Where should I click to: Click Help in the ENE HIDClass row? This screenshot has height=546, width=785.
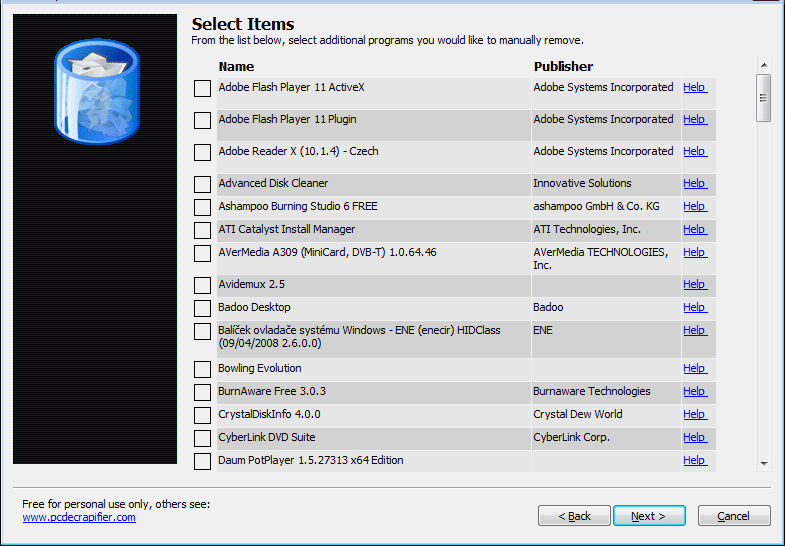(695, 331)
